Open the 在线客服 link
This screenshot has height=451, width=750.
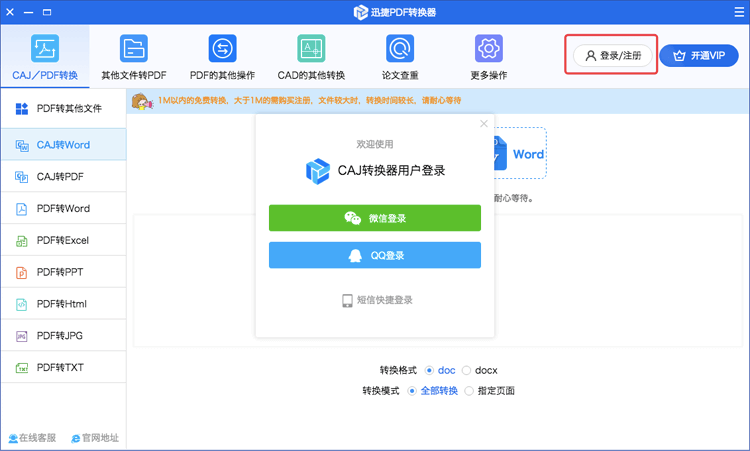pyautogui.click(x=32, y=438)
